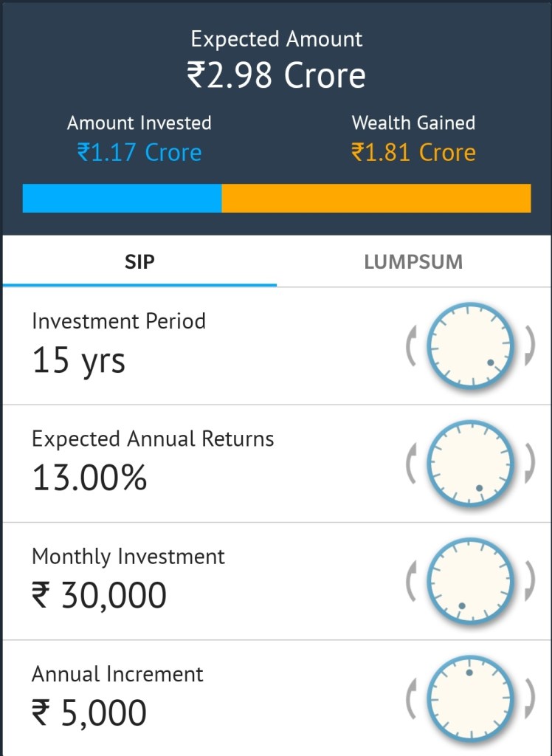The width and height of the screenshot is (552, 756).
Task: Raise Monthly Investment via right arrow
Action: click(529, 581)
